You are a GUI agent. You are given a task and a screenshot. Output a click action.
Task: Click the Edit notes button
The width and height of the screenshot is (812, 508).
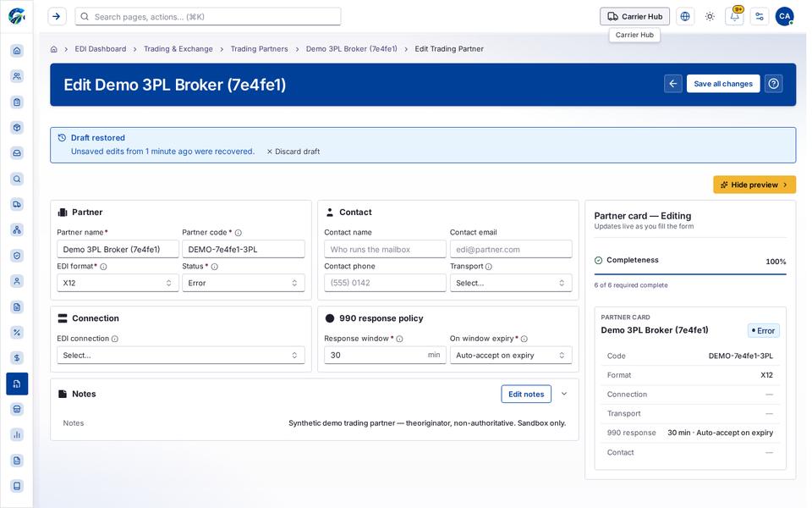(526, 394)
